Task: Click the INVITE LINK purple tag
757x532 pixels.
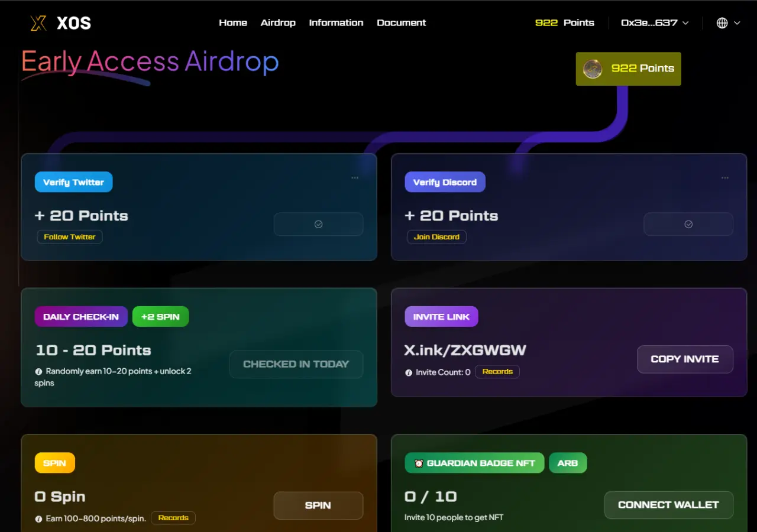Action: point(442,317)
